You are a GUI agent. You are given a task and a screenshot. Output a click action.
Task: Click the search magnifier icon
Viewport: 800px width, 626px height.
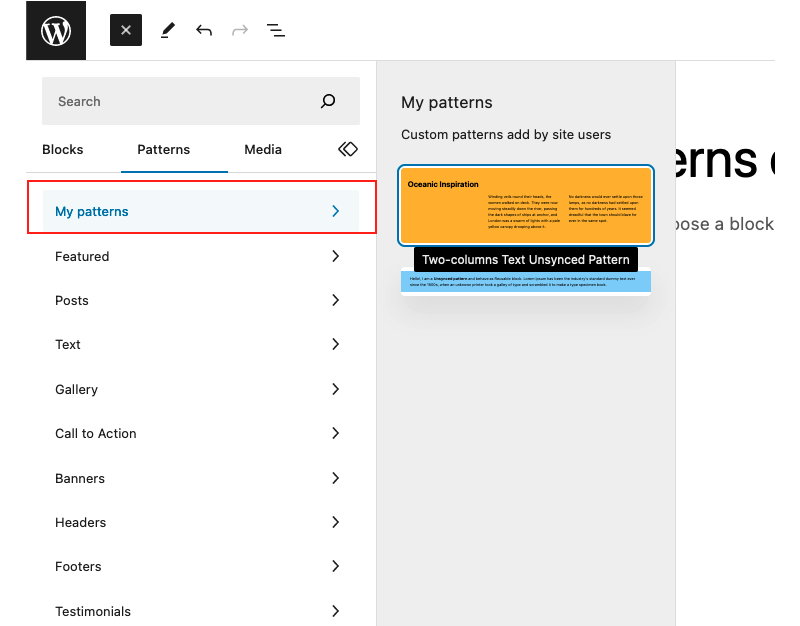pos(328,101)
